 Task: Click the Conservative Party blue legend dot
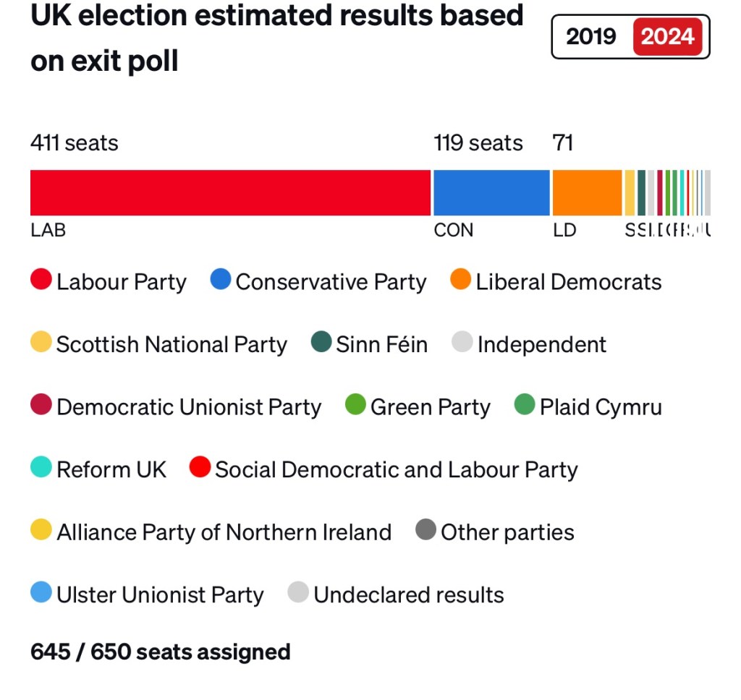221,280
